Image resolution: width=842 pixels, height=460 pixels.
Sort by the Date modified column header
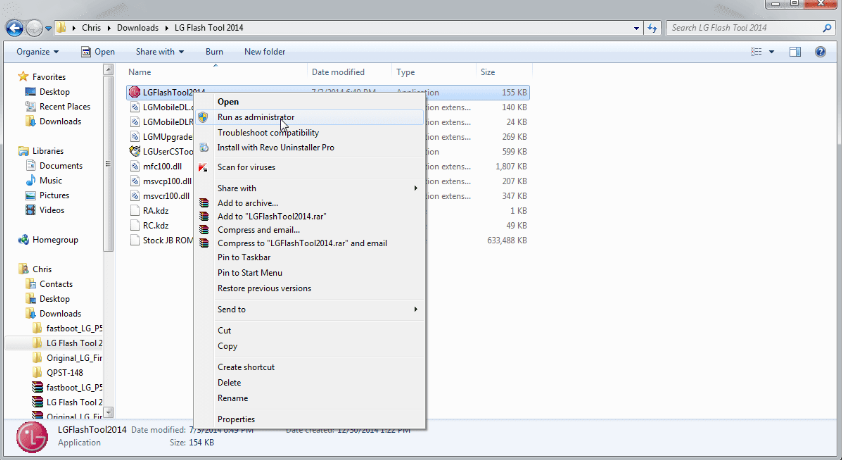(x=338, y=72)
